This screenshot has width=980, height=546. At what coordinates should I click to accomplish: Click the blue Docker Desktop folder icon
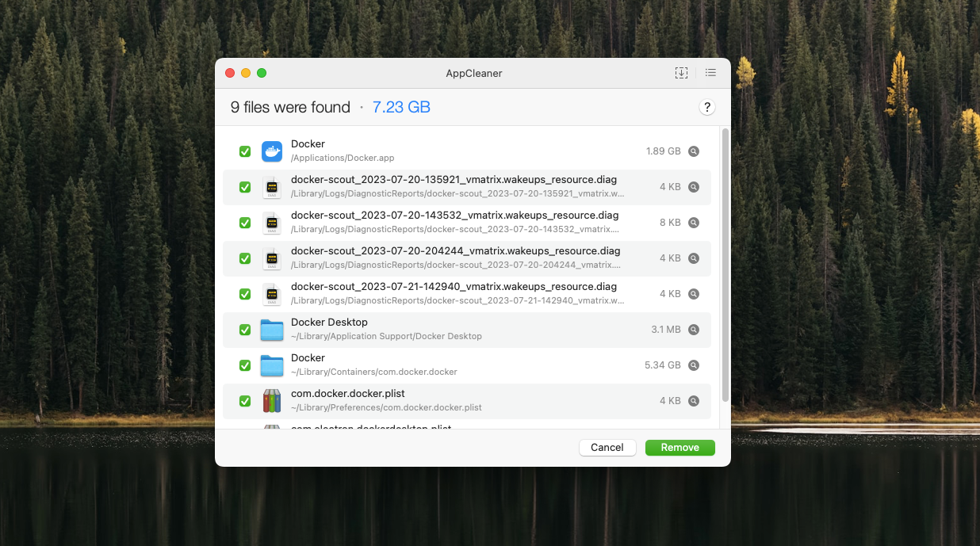click(272, 329)
